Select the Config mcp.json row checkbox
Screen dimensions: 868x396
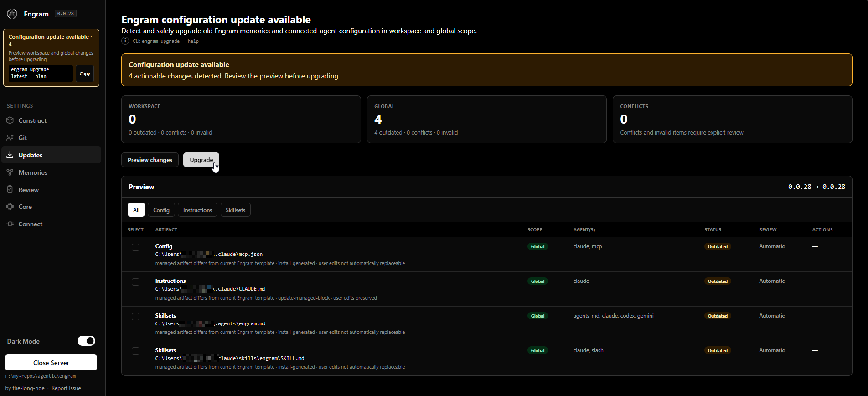135,247
